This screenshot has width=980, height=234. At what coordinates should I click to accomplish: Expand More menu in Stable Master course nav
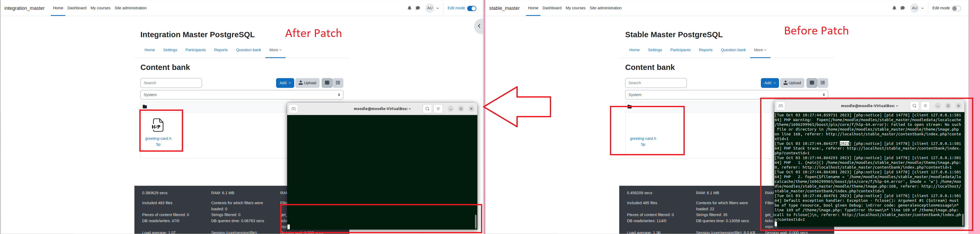760,50
